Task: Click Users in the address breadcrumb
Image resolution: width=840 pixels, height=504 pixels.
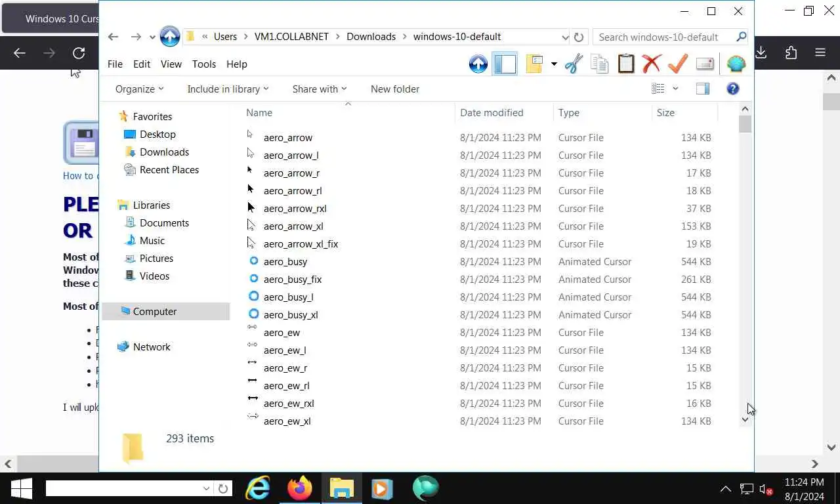Action: pyautogui.click(x=225, y=37)
